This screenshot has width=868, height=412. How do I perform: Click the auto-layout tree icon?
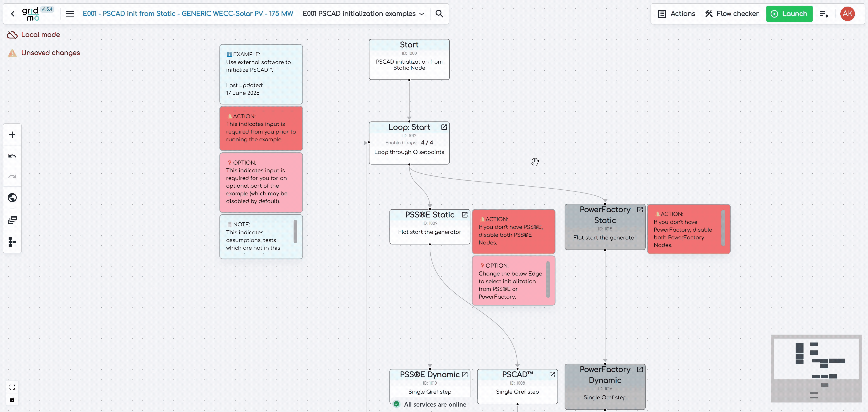[12, 242]
